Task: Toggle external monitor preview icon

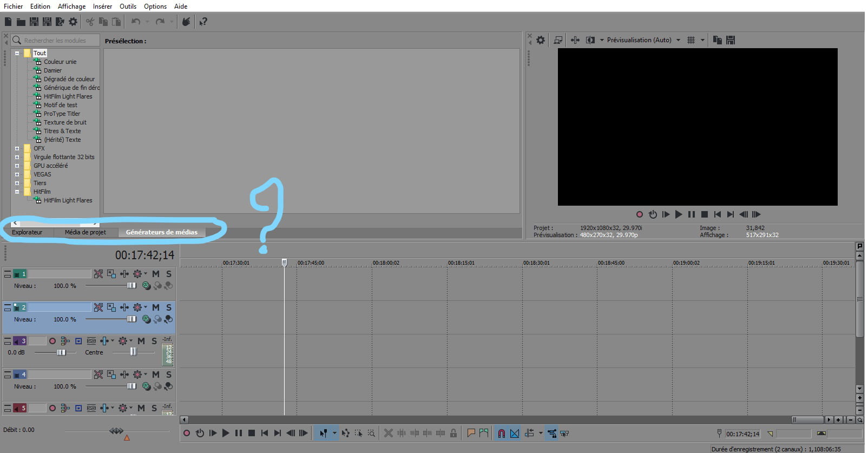Action: tap(558, 40)
